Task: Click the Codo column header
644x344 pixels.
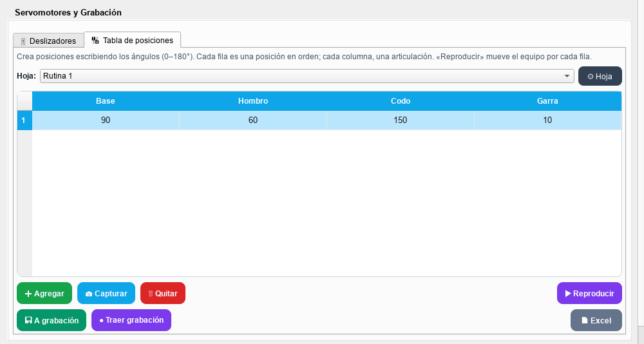Action: point(401,101)
